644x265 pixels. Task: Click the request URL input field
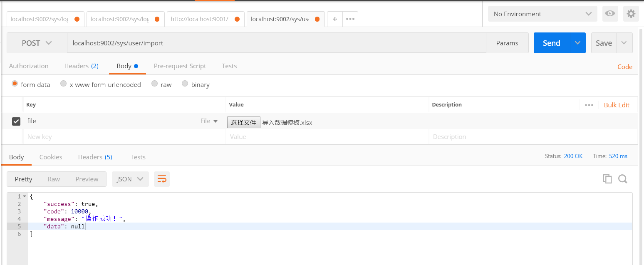(277, 43)
